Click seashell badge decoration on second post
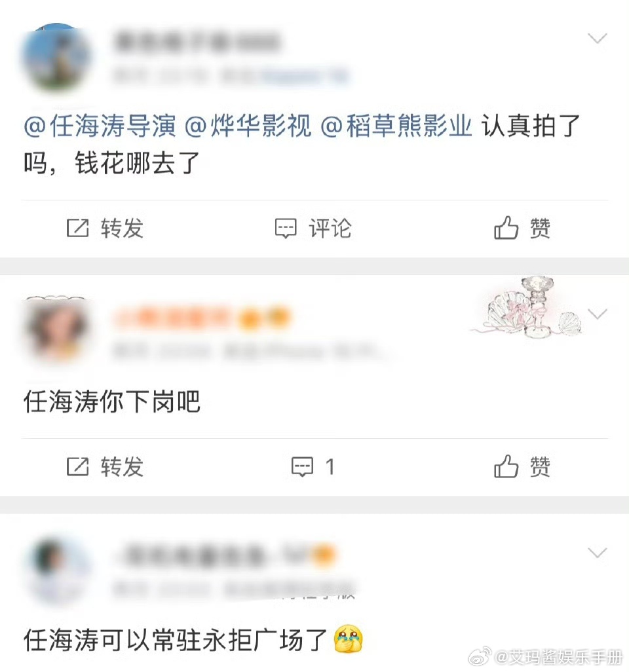The width and height of the screenshot is (629, 672). pyautogui.click(x=528, y=308)
